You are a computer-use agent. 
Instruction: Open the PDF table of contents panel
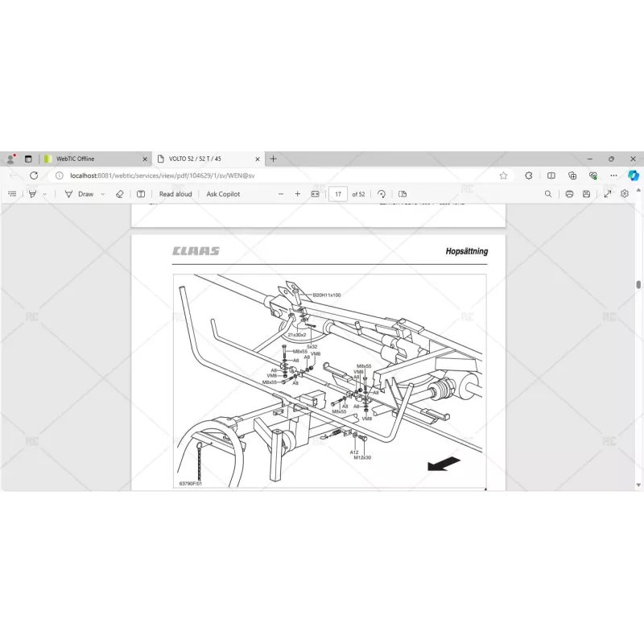click(x=11, y=194)
